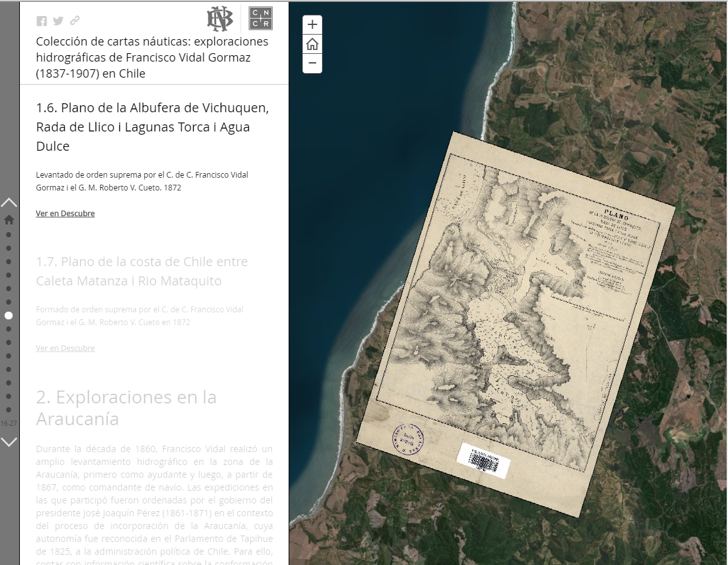Open 'Ver en Descubre' link for section 1.7
The height and width of the screenshot is (565, 728).
(65, 348)
